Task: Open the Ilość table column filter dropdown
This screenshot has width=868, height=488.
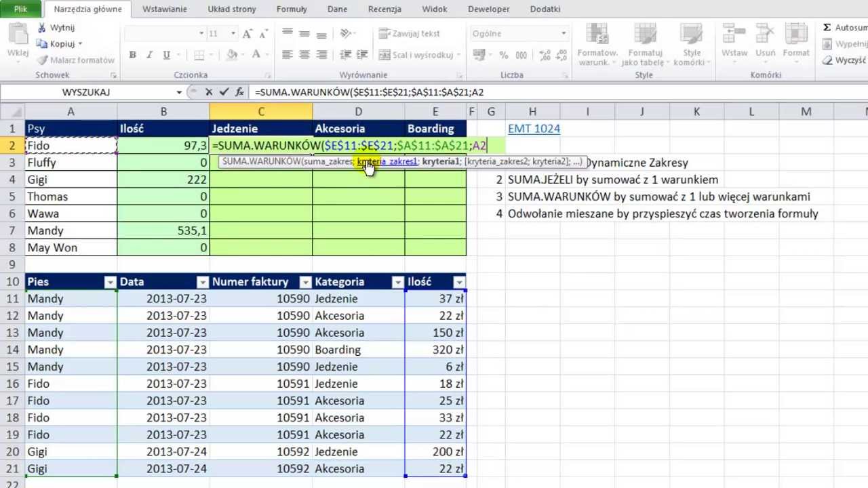Action: click(x=459, y=282)
